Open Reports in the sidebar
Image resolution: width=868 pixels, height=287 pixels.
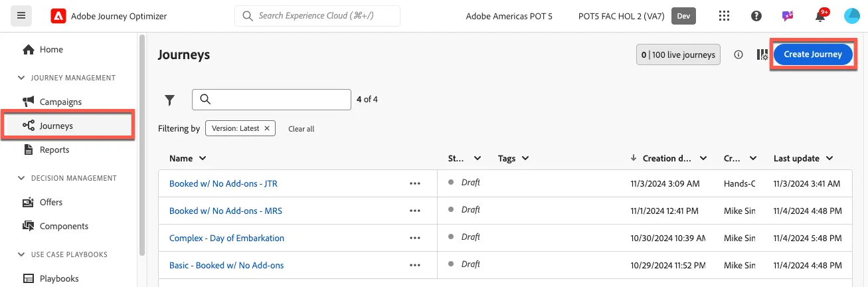tap(54, 149)
